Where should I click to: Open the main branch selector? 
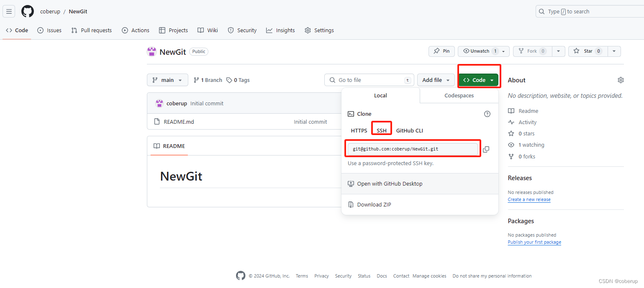point(167,80)
